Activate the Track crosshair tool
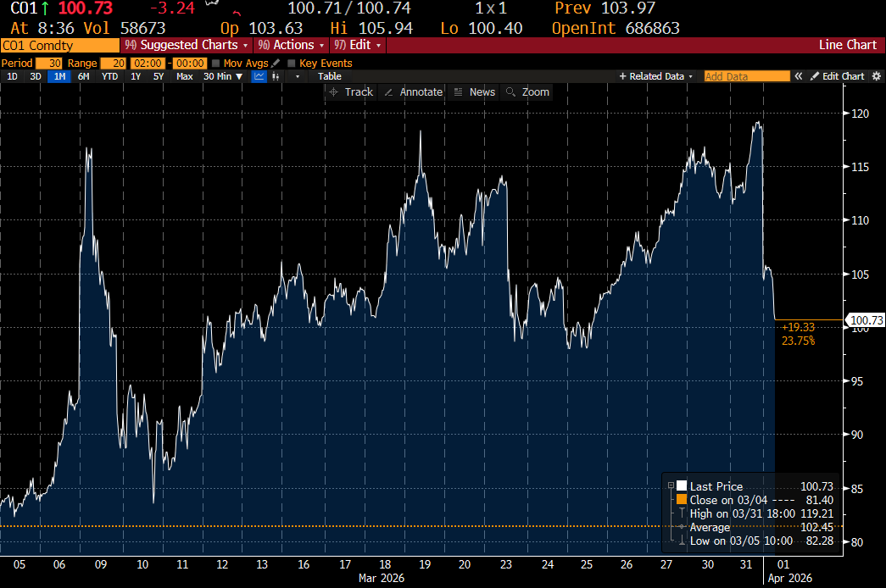Screen dimensions: 886x588 tap(351, 92)
